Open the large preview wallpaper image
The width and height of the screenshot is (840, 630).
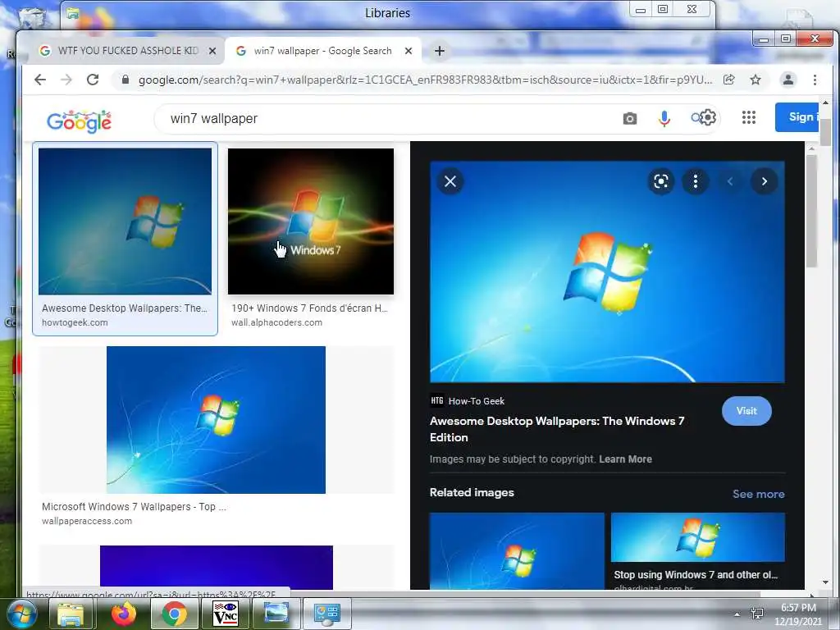[608, 272]
